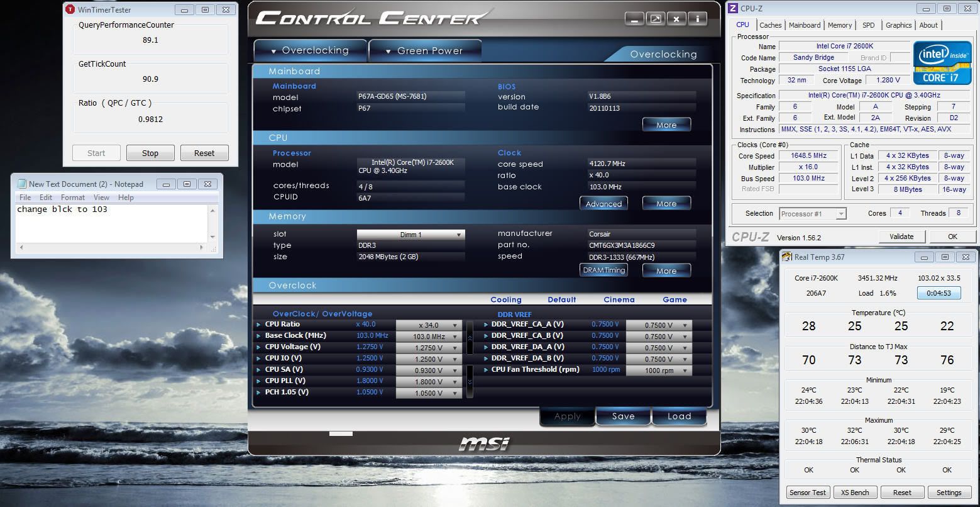Image resolution: width=980 pixels, height=507 pixels.
Task: Switch to the Graphics tab in CPU-Z
Action: [x=898, y=25]
